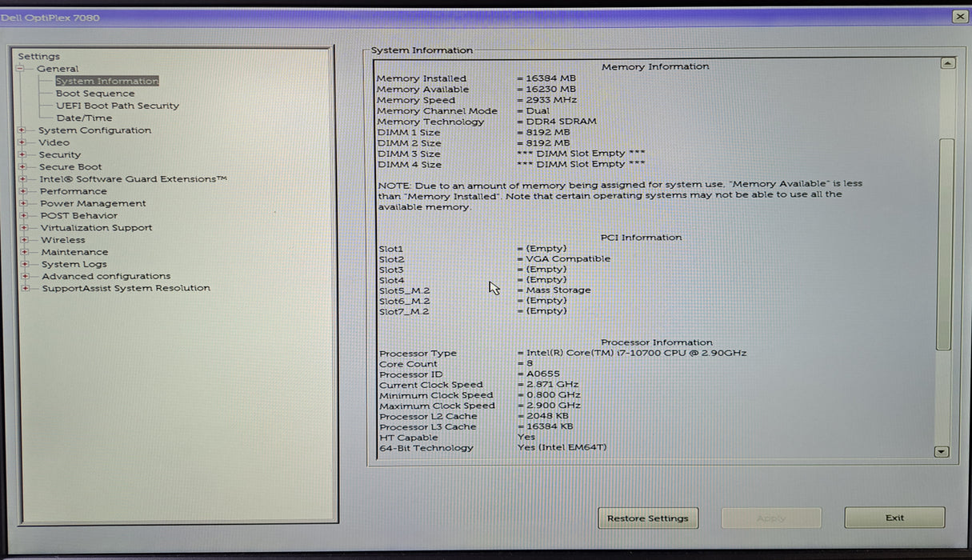Select the Advanced configurations label
The width and height of the screenshot is (972, 560).
click(106, 276)
